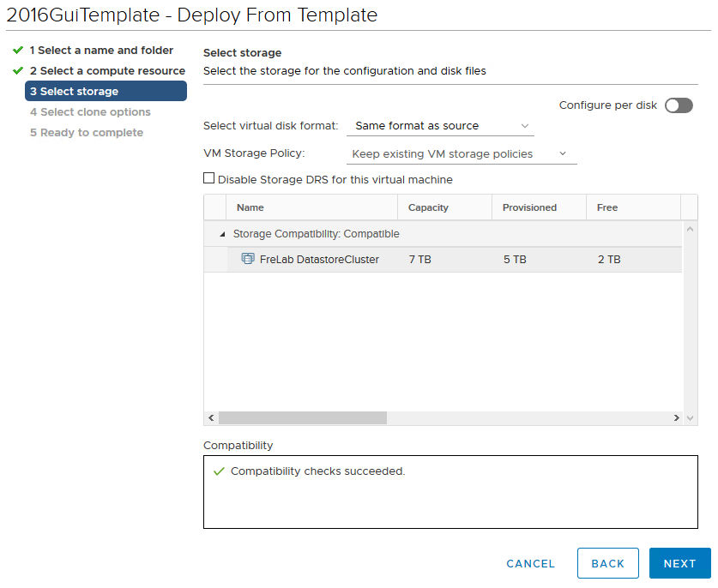Sort by the Capacity column header
The height and width of the screenshot is (588, 718).
coord(428,207)
